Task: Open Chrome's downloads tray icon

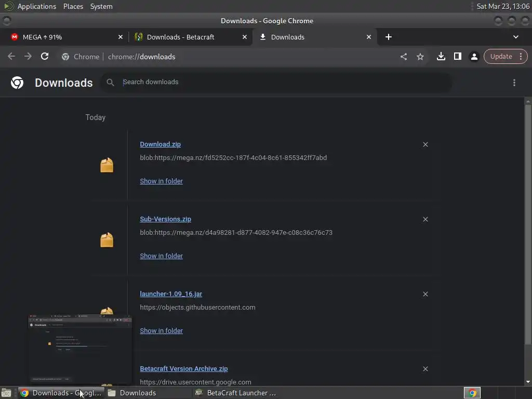Action: click(x=441, y=56)
